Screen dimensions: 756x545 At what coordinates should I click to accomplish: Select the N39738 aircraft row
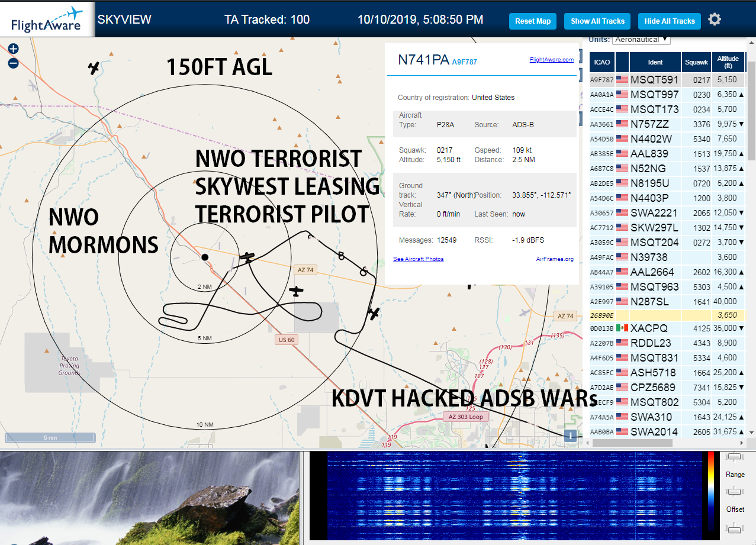point(667,257)
